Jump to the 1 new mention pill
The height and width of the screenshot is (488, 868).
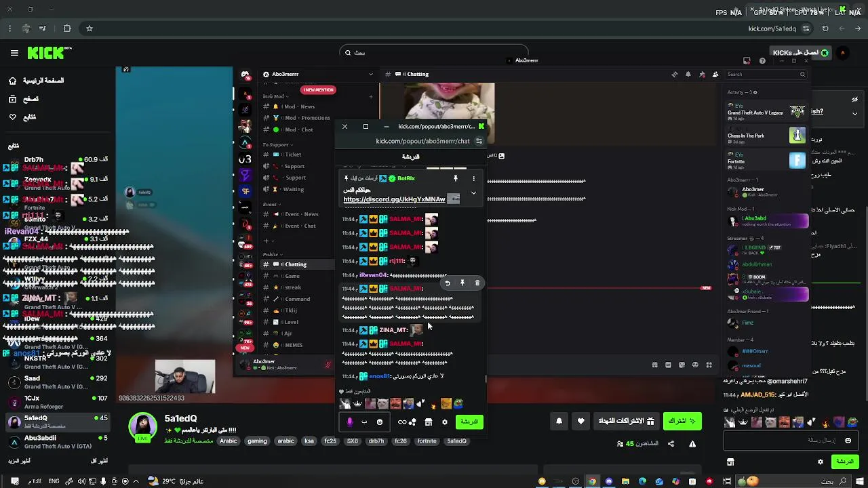[318, 89]
